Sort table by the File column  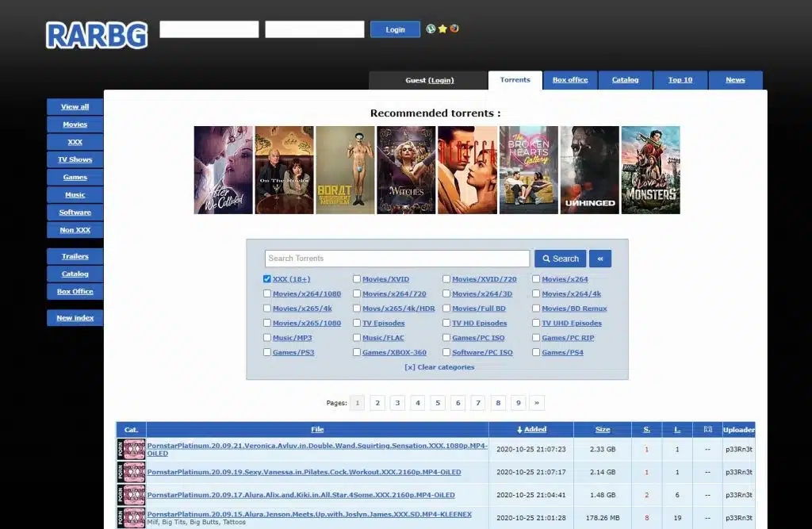pyautogui.click(x=317, y=430)
